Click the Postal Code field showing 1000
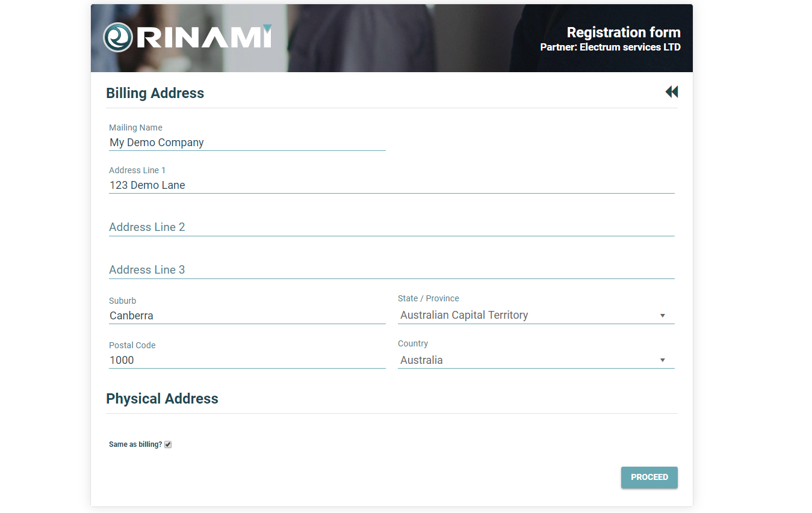812x513 pixels. [x=247, y=360]
